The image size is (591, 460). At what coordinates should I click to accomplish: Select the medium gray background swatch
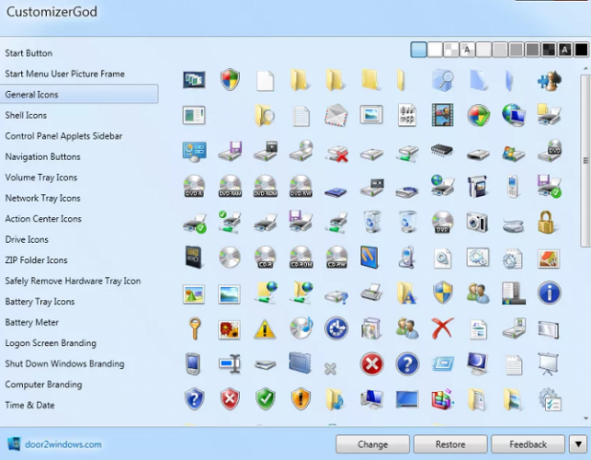(516, 50)
